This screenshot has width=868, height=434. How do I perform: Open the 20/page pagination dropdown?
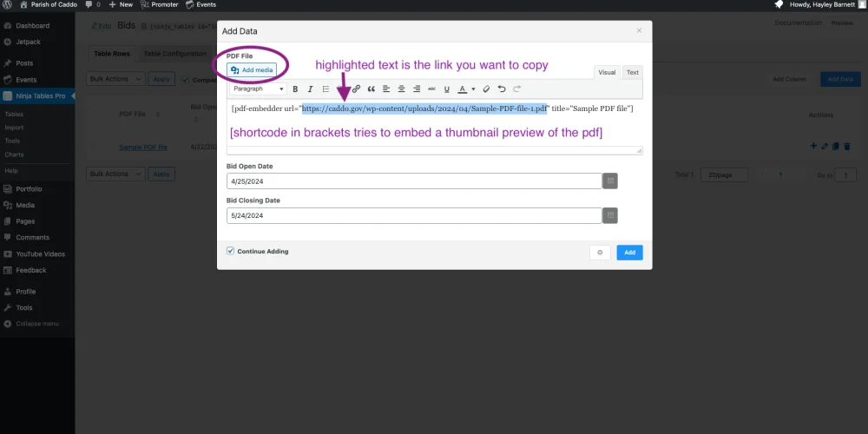(724, 174)
